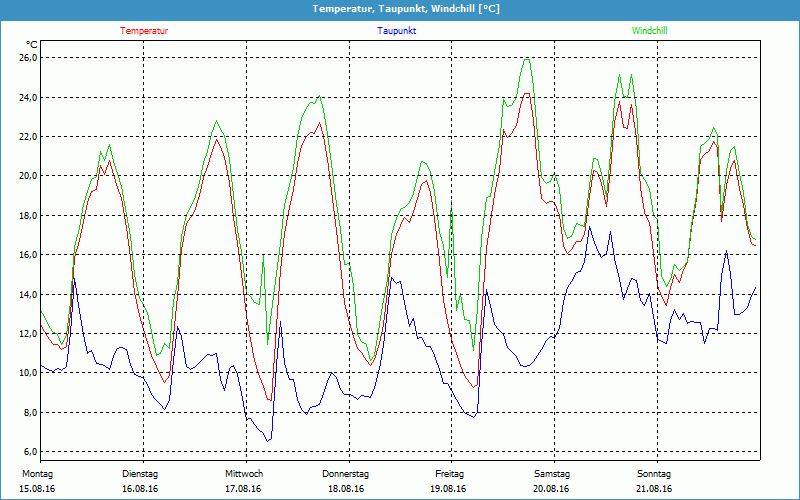Click the Freitag day label
This screenshot has width=800, height=500.
pyautogui.click(x=449, y=474)
